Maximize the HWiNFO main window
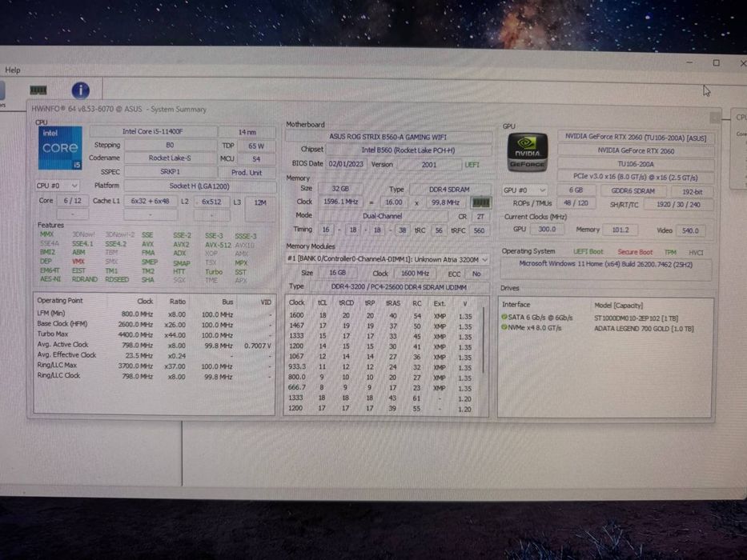Viewport: 747px width, 560px height. (x=716, y=63)
